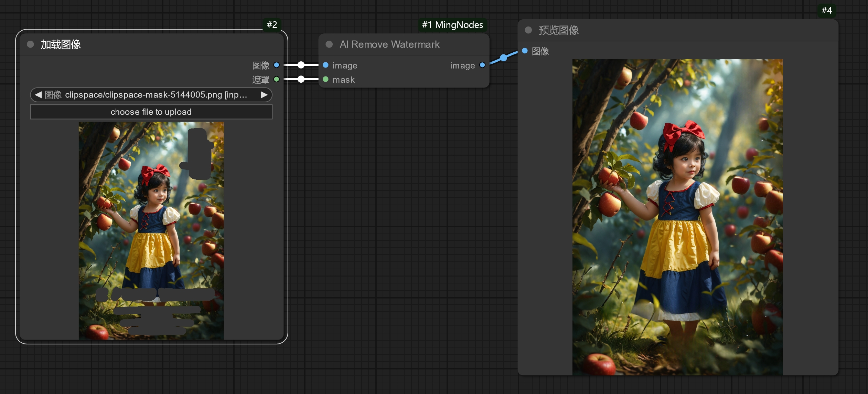Click the 图像 input socket on 预览图像 node
This screenshot has height=394, width=868.
point(525,51)
